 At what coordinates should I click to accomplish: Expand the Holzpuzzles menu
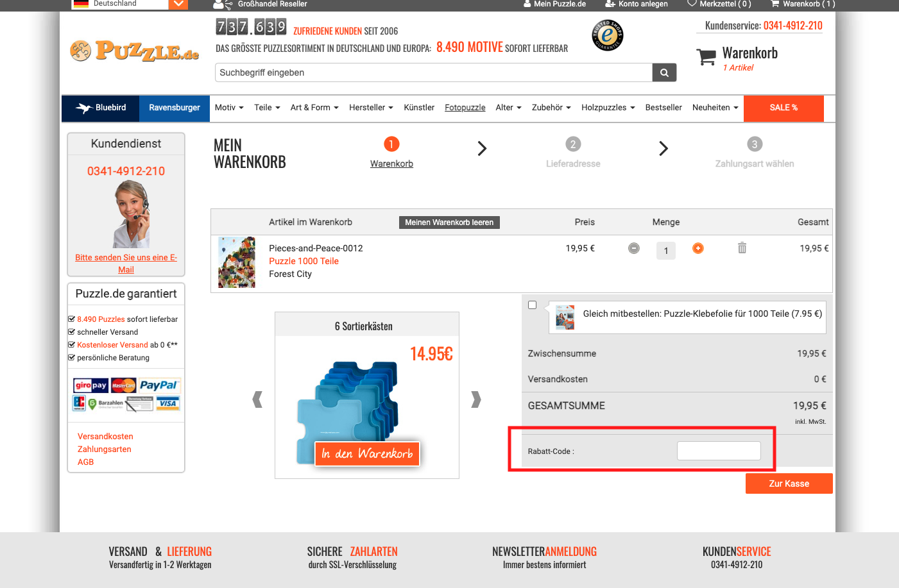[608, 108]
